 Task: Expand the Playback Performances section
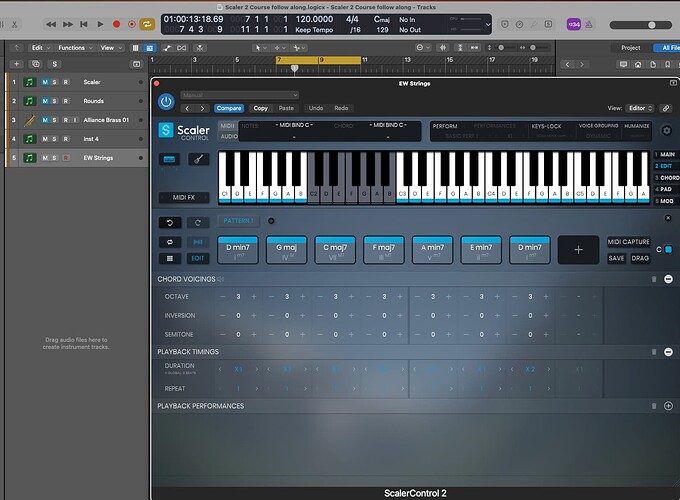[668, 406]
